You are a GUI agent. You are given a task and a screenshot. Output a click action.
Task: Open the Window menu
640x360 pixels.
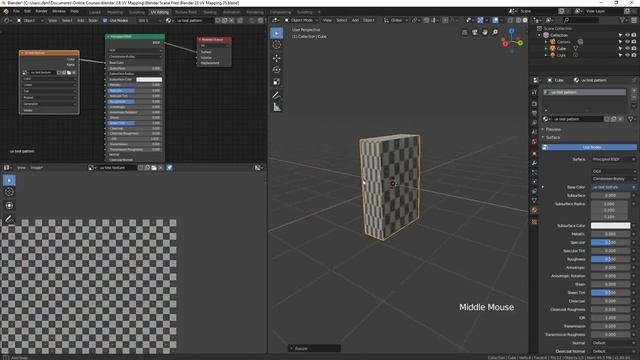(59, 11)
